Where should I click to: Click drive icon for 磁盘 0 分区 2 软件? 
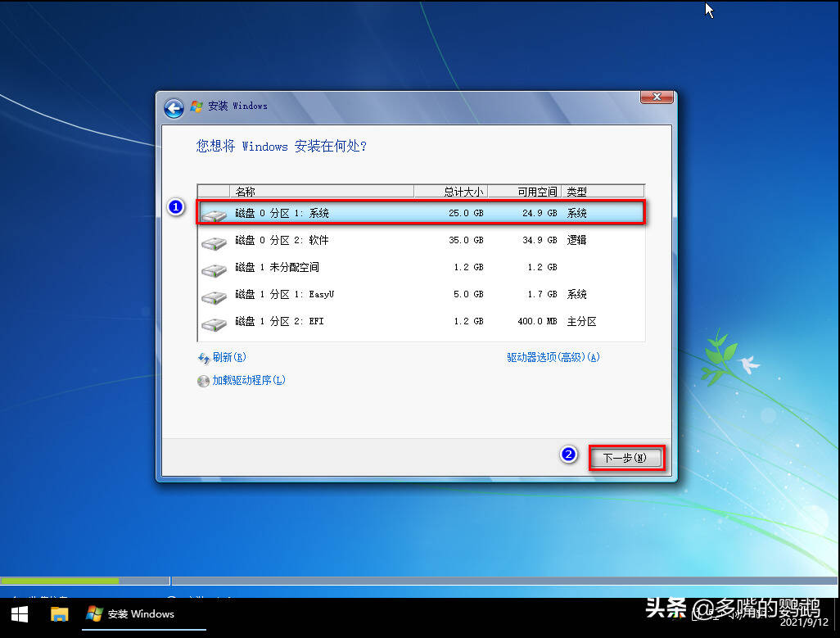215,242
